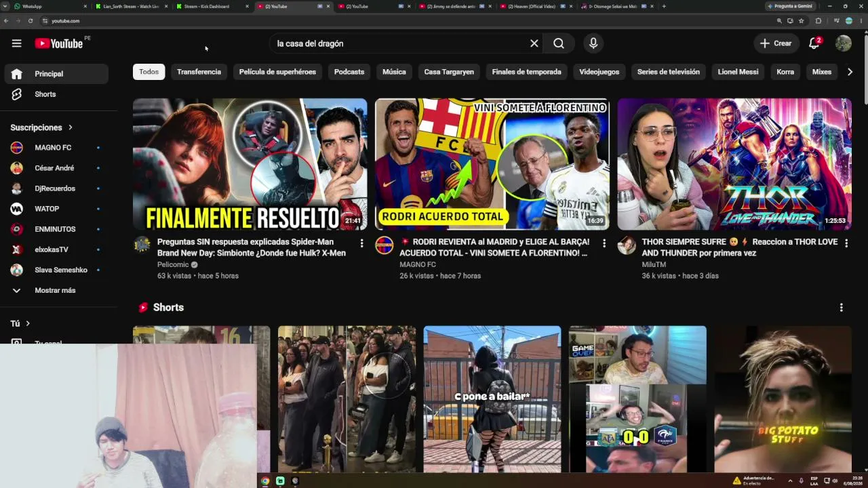Open options for the Pelicomic Spider-Man video
Screen dimensions: 868x488
click(x=361, y=243)
